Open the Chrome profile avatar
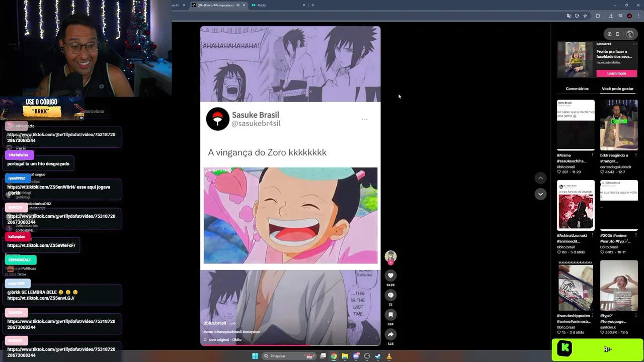 (629, 16)
